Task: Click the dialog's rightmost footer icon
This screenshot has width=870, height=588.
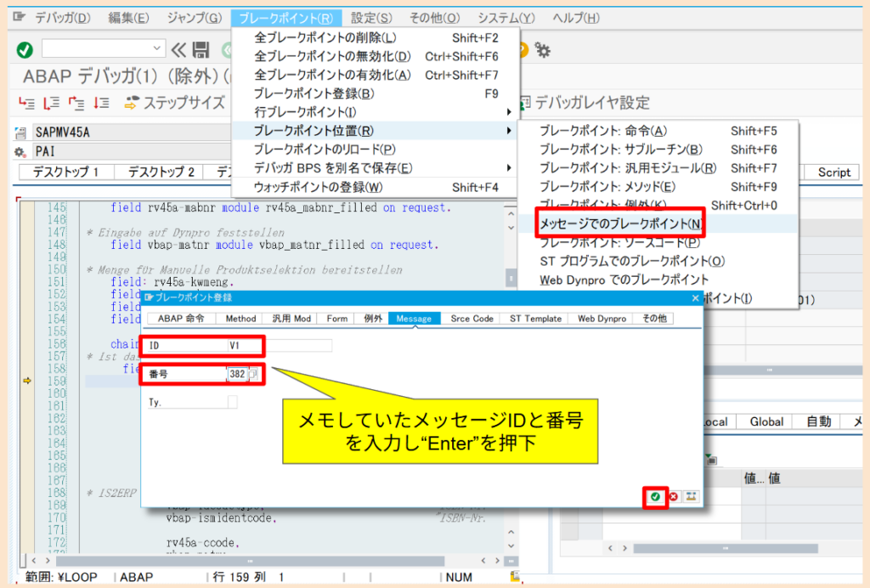Action: 691,496
